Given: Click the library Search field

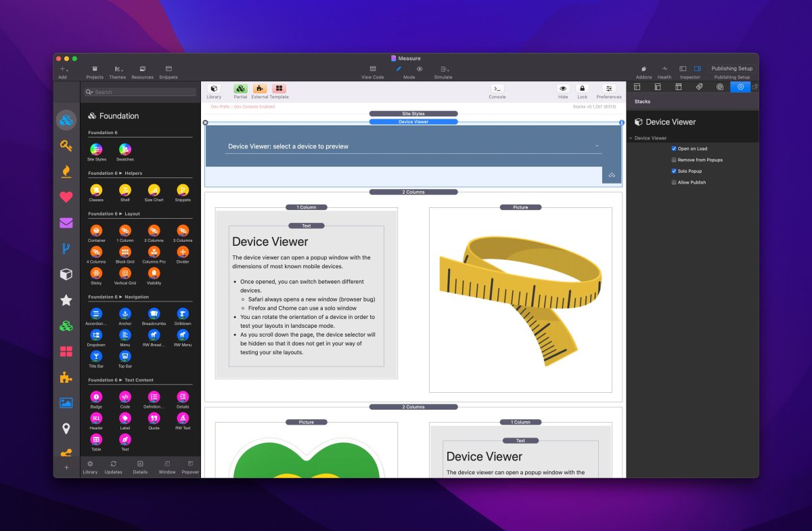Looking at the screenshot, I should [140, 92].
